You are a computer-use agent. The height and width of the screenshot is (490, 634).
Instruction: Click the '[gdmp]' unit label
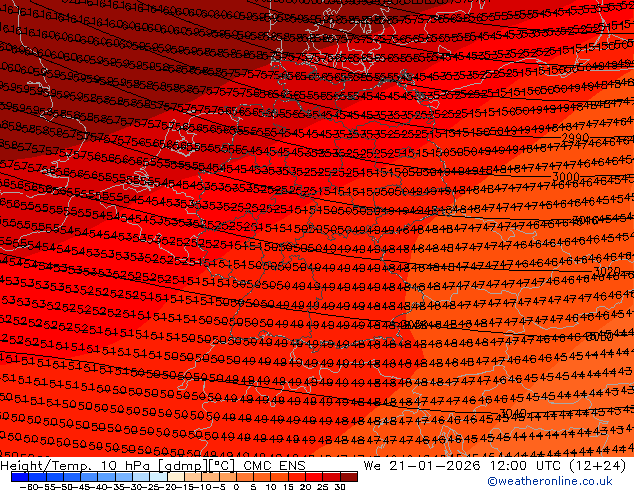[182, 466]
